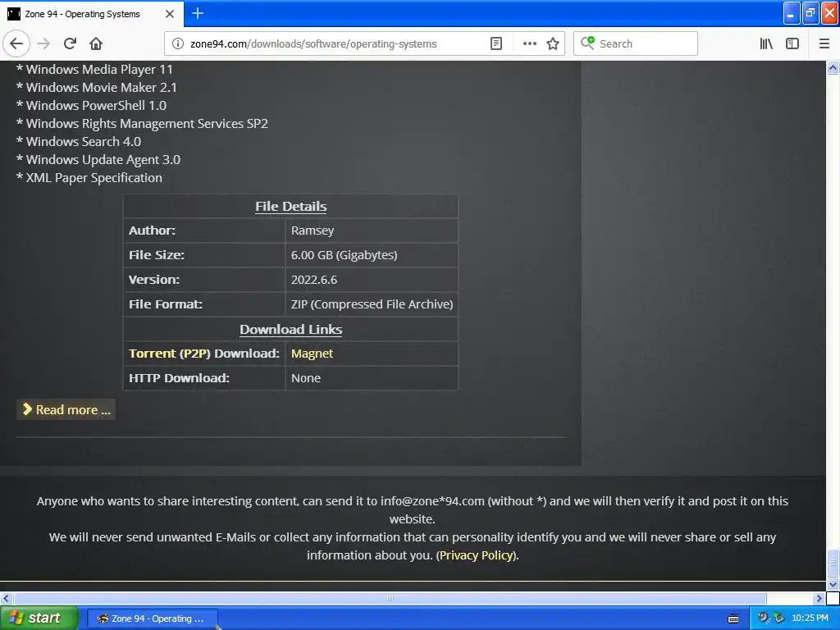Open the Windows Start menu
Viewport: 840px width, 630px height.
click(39, 619)
